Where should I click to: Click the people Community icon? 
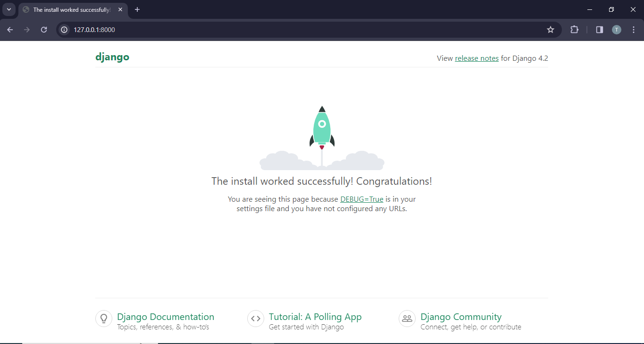tap(407, 319)
